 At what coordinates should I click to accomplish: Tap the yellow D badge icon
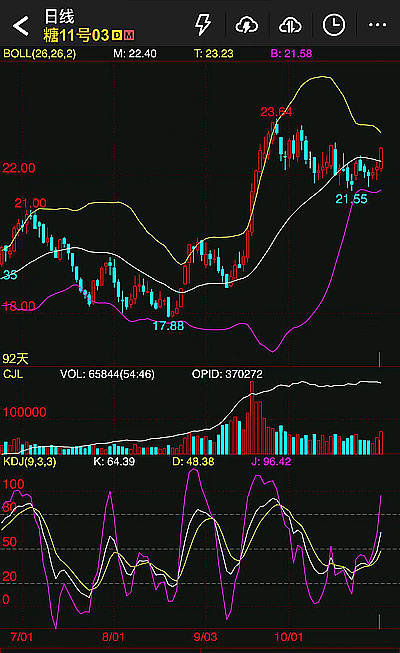[117, 35]
